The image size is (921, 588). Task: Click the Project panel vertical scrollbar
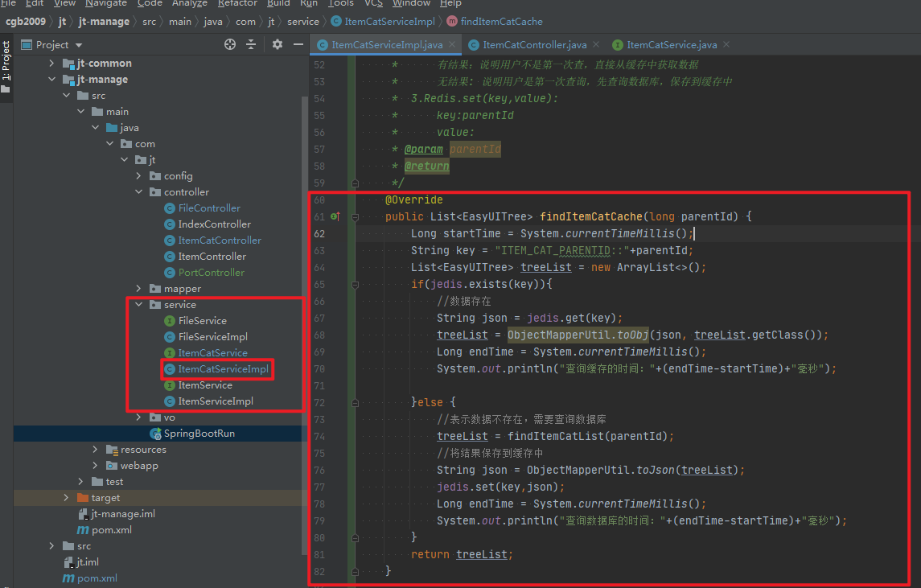[304, 326]
